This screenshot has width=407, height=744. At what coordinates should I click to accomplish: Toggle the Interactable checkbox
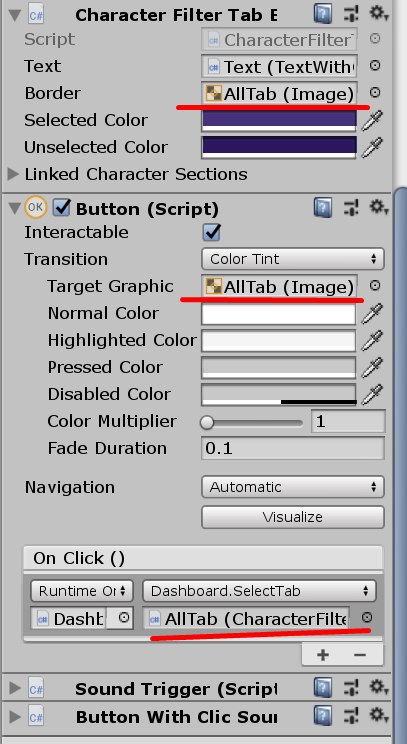(211, 232)
